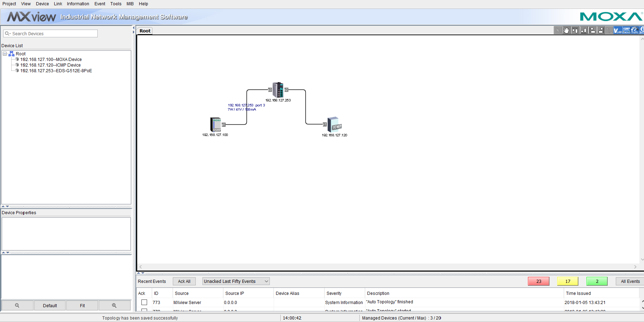Select the ICMP device icon 192.168.127.120

click(x=335, y=125)
